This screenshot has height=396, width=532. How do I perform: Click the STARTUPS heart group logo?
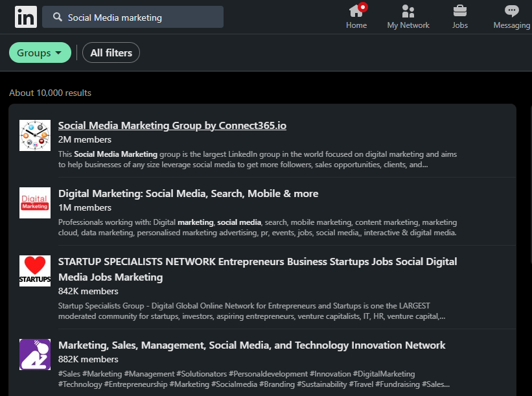click(x=35, y=271)
